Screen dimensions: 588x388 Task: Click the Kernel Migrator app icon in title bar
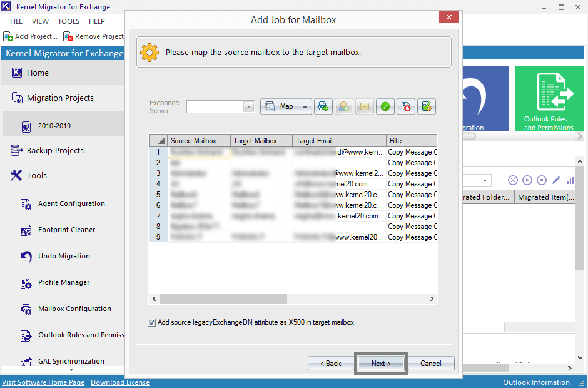tap(7, 7)
